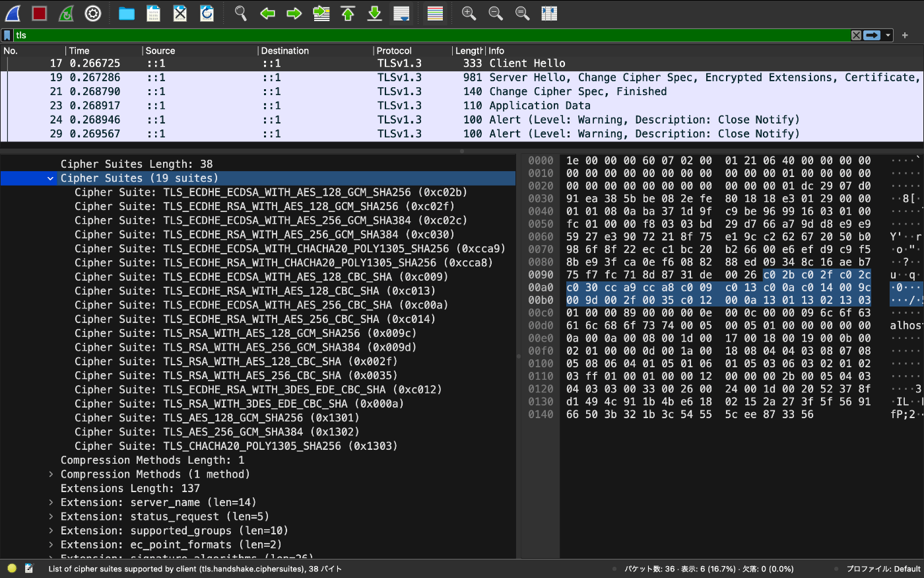Select TLS_AES_128_GCM_SHA256 (0x1301) suite
Screen dimensions: 924x578
coord(258,417)
